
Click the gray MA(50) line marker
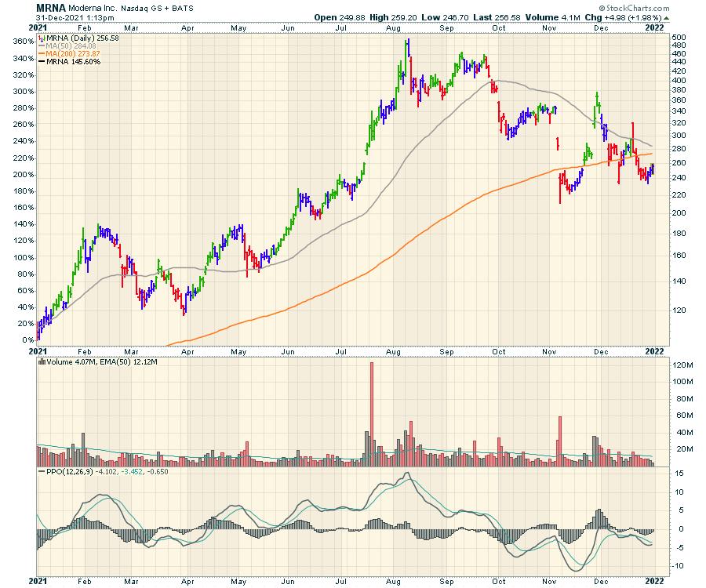(42, 45)
